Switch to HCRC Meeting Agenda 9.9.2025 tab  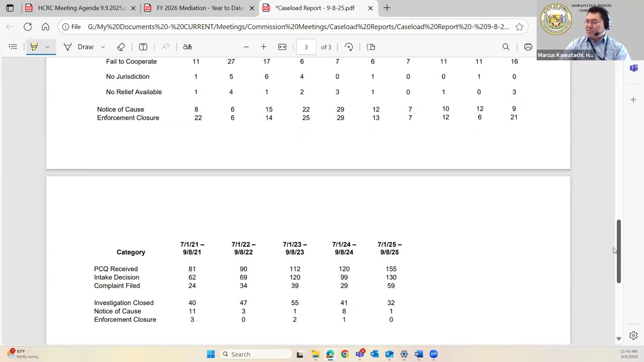tap(80, 8)
